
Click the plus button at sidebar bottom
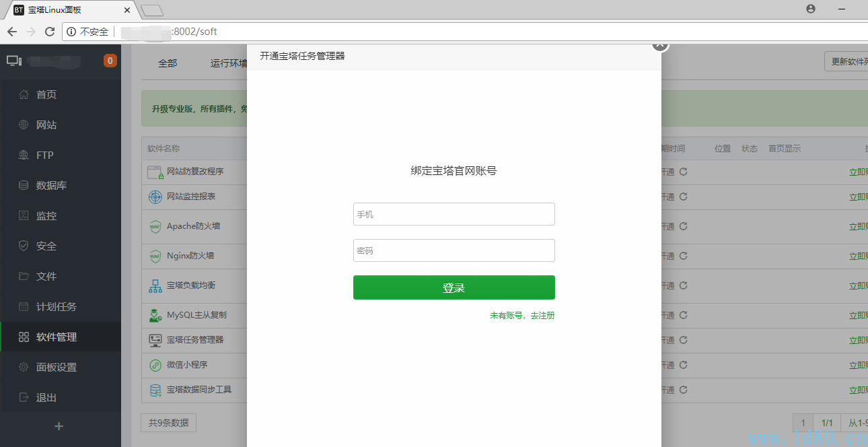coord(59,426)
